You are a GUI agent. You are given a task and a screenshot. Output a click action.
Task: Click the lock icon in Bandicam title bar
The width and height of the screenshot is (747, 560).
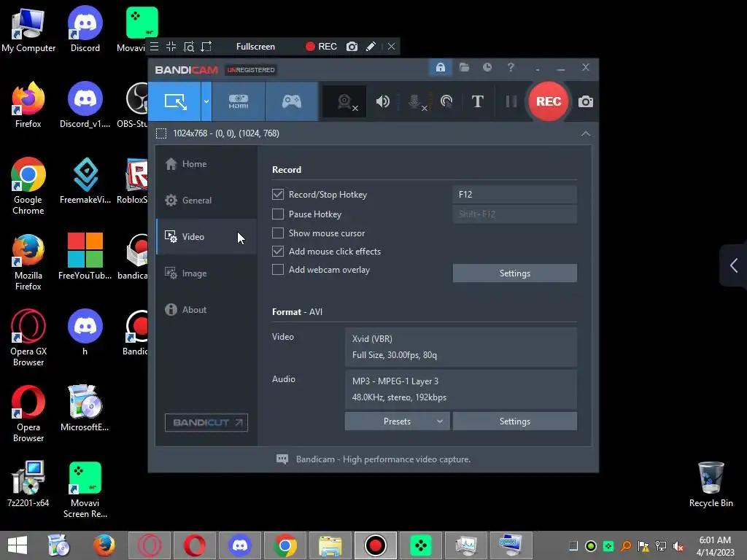coord(440,68)
